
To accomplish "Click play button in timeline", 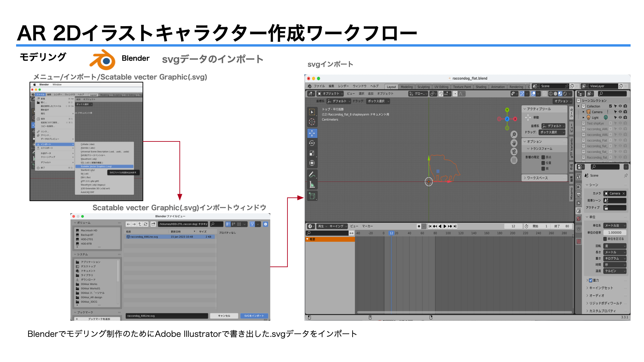I will (445, 226).
